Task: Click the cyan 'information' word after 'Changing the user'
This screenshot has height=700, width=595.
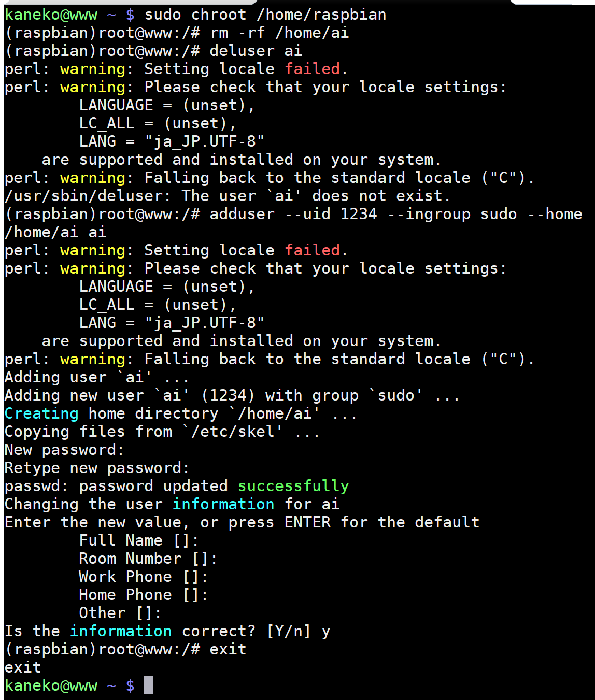Action: (x=223, y=504)
